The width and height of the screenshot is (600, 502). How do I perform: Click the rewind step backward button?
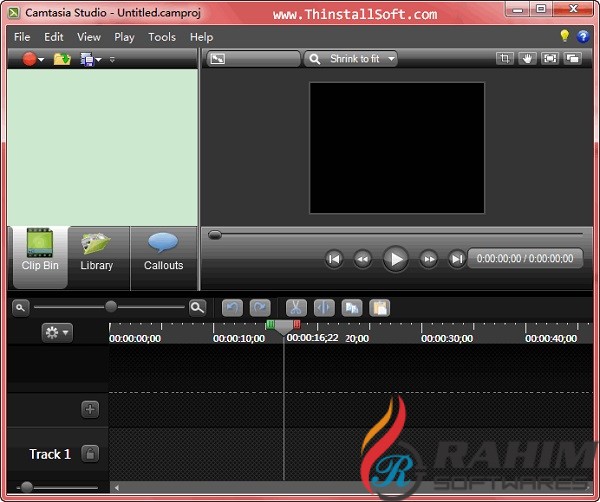(x=362, y=259)
